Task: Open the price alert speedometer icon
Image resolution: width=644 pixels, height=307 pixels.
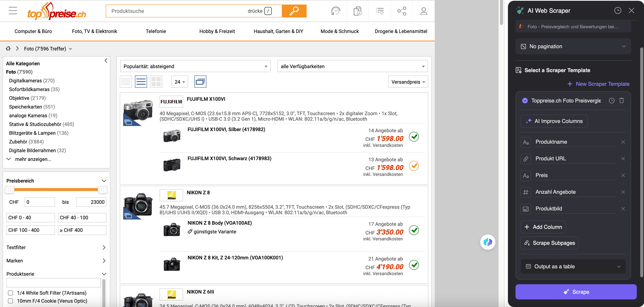Action: pos(335,11)
